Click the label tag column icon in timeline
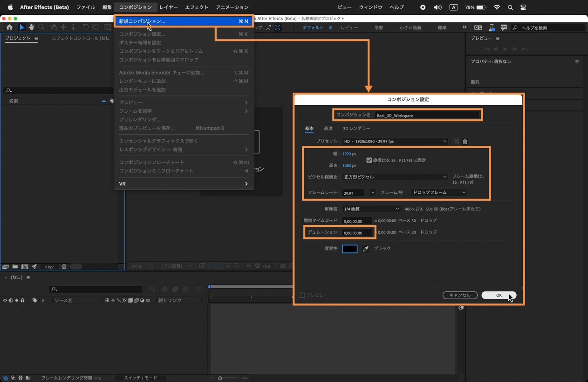Image resolution: width=588 pixels, height=382 pixels. (34, 300)
